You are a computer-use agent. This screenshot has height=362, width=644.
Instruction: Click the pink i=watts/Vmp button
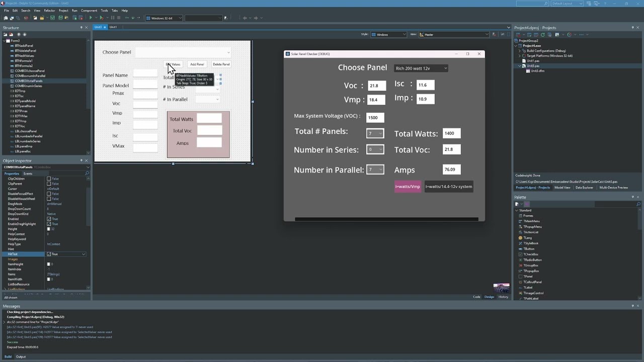pos(408,187)
